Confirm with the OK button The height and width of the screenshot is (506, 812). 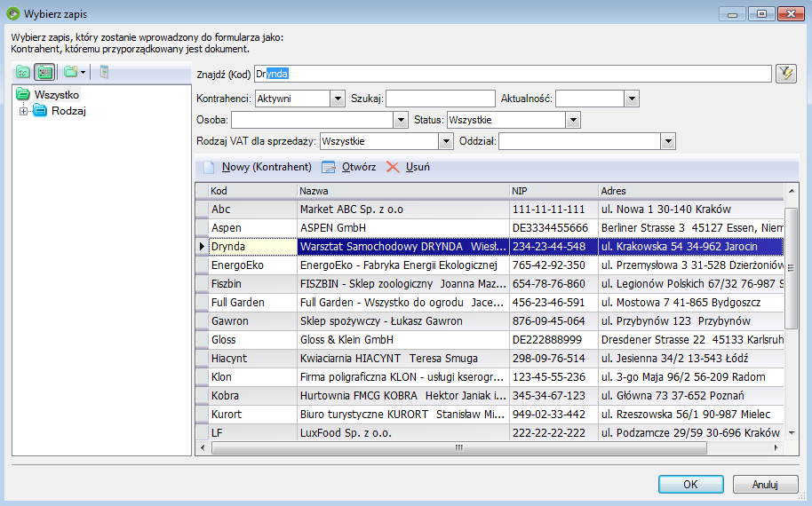691,485
